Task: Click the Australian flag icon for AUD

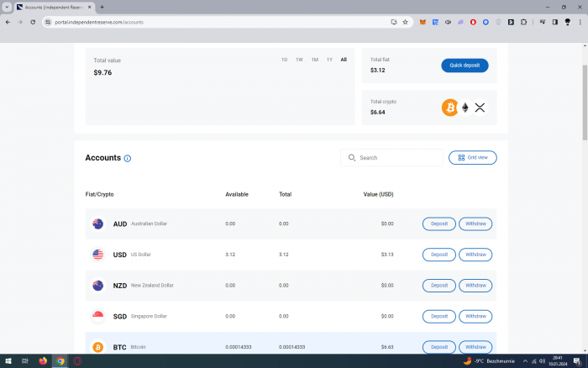Action: click(x=97, y=223)
